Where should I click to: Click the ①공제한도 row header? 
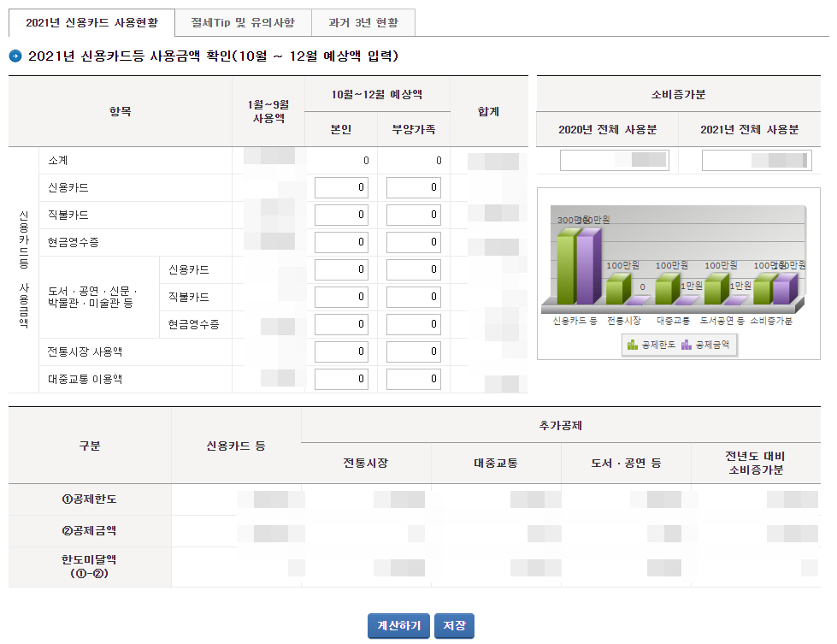click(89, 499)
